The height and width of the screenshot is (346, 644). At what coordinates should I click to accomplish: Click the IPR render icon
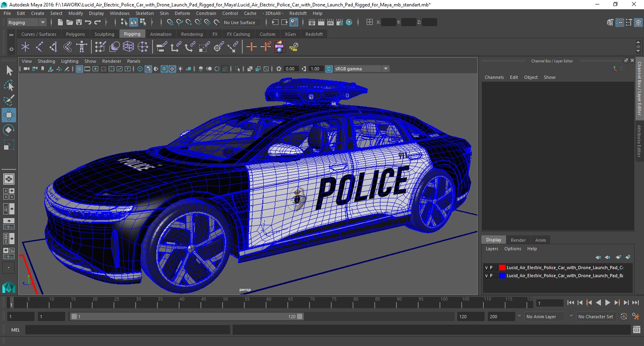(330, 23)
